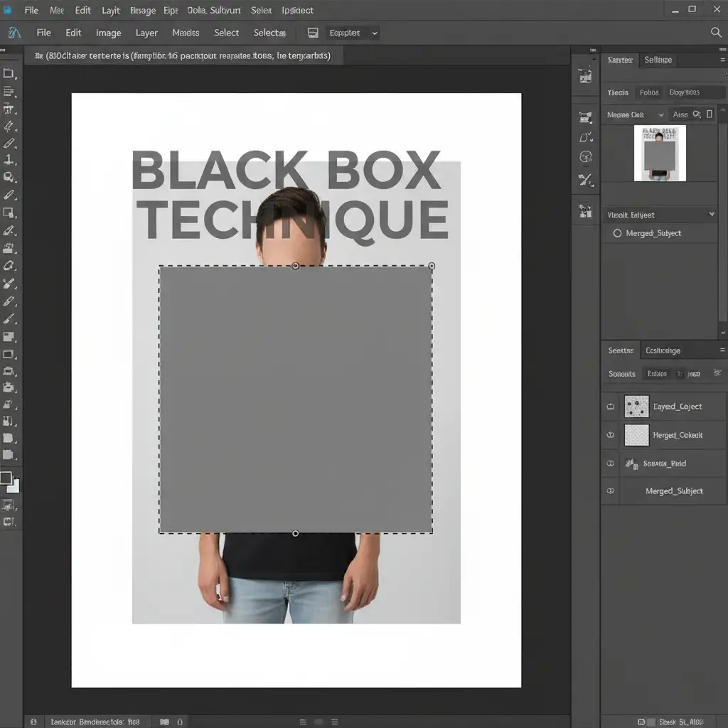Hide the Hergetl_Cokeait layer using its eye icon
The image size is (728, 728).
pyautogui.click(x=611, y=435)
